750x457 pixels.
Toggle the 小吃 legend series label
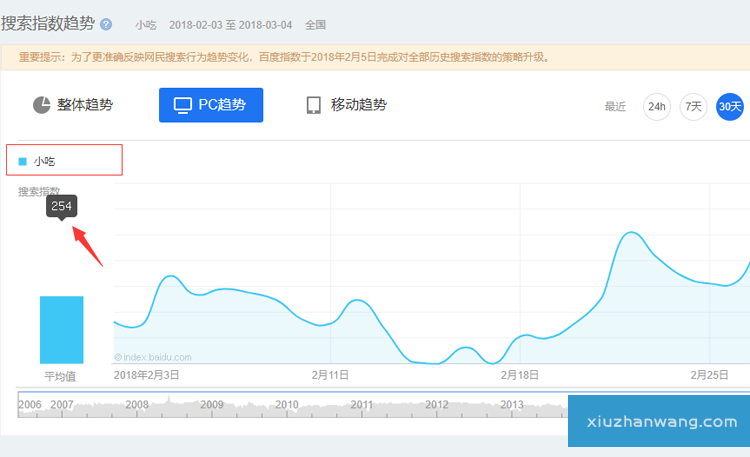[44, 160]
